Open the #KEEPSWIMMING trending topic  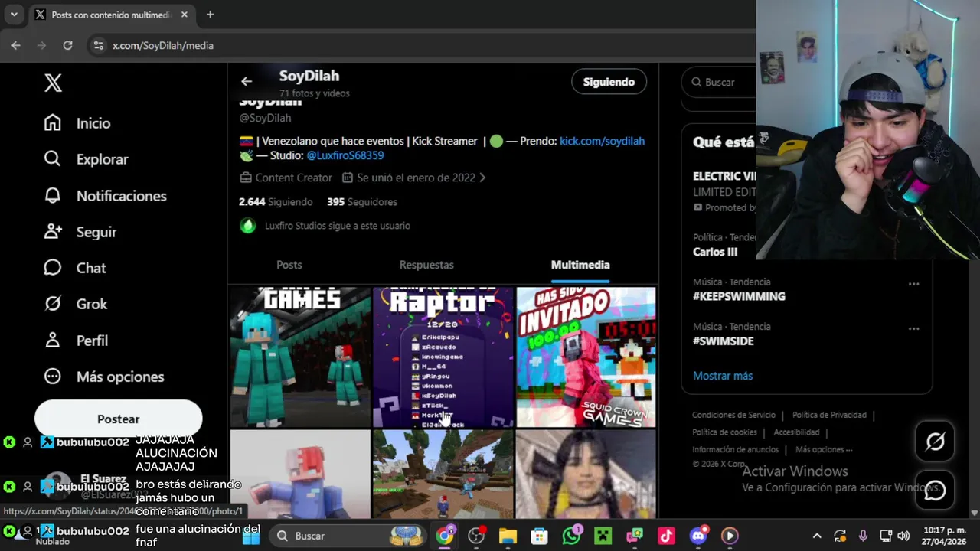[739, 296]
